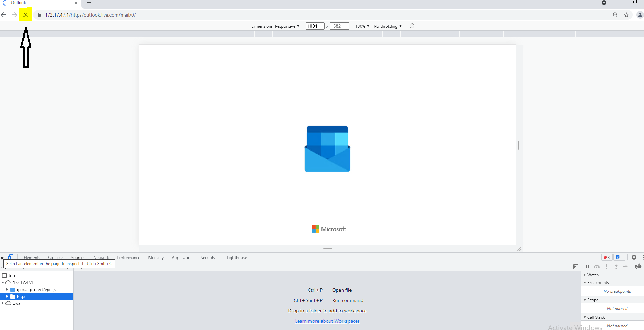Viewport: 644px width, 330px height.
Task: Click the pause script execution icon
Action: click(587, 266)
